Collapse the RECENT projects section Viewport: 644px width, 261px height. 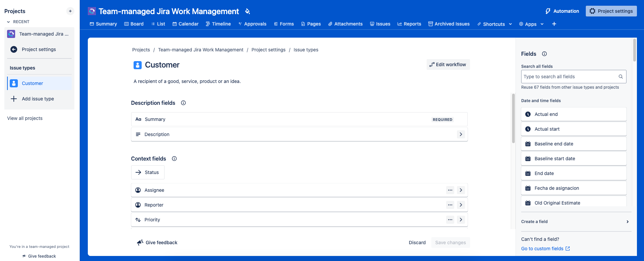pyautogui.click(x=8, y=22)
